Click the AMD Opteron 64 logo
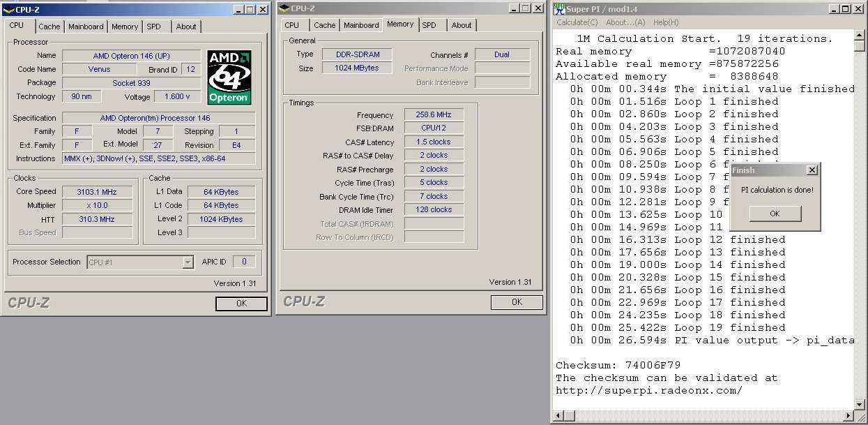 pyautogui.click(x=229, y=77)
